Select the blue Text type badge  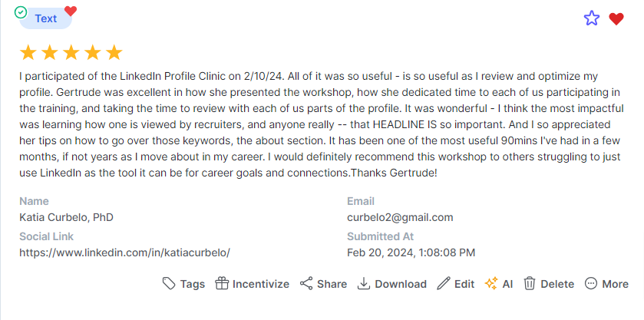click(x=46, y=18)
